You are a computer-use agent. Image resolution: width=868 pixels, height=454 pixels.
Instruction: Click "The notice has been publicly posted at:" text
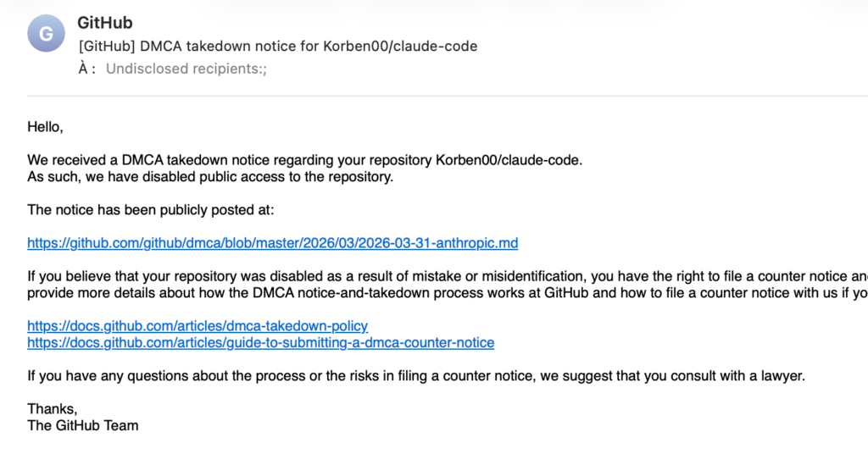point(151,209)
